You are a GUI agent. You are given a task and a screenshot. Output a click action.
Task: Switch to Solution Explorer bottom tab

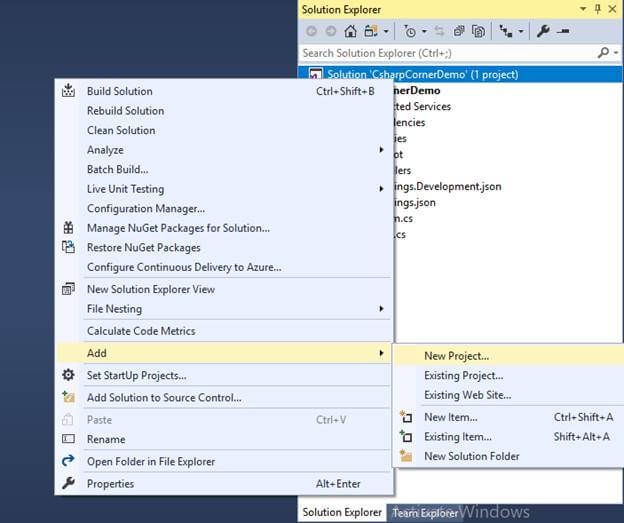[342, 512]
